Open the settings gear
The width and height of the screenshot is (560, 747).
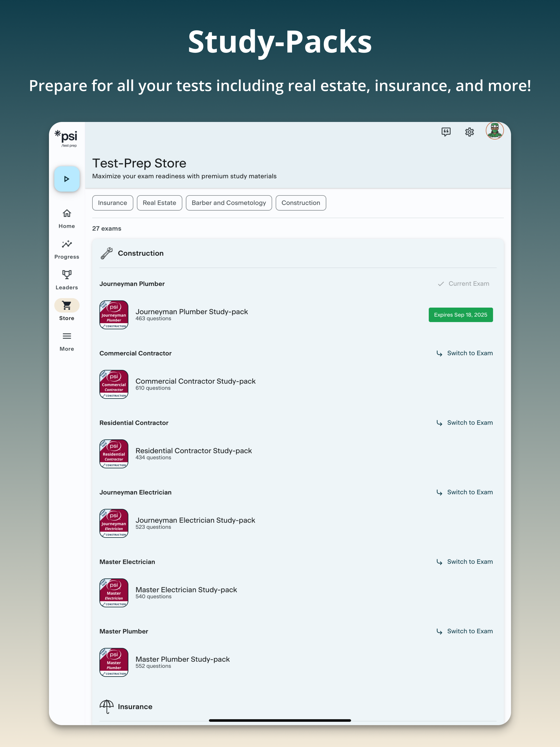click(469, 132)
